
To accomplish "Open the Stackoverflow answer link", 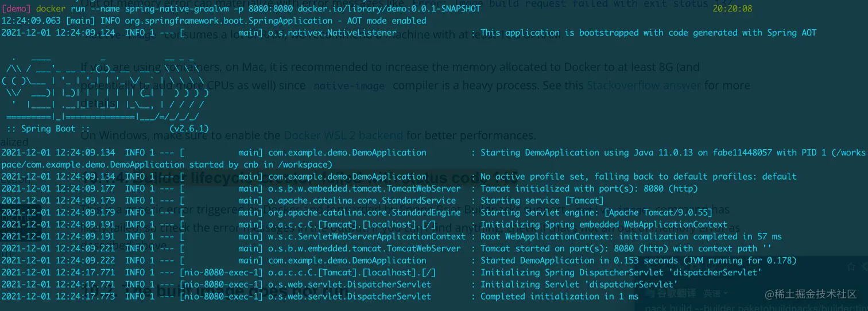I will [x=643, y=85].
